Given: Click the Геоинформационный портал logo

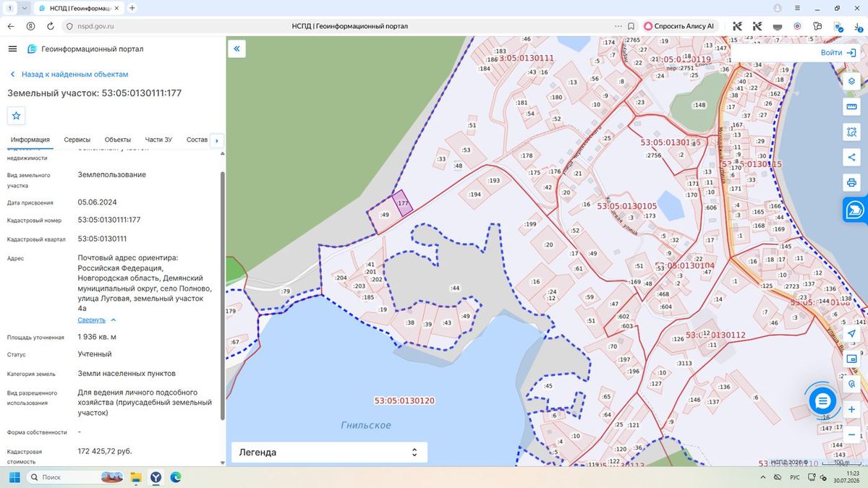Looking at the screenshot, I should coord(85,49).
